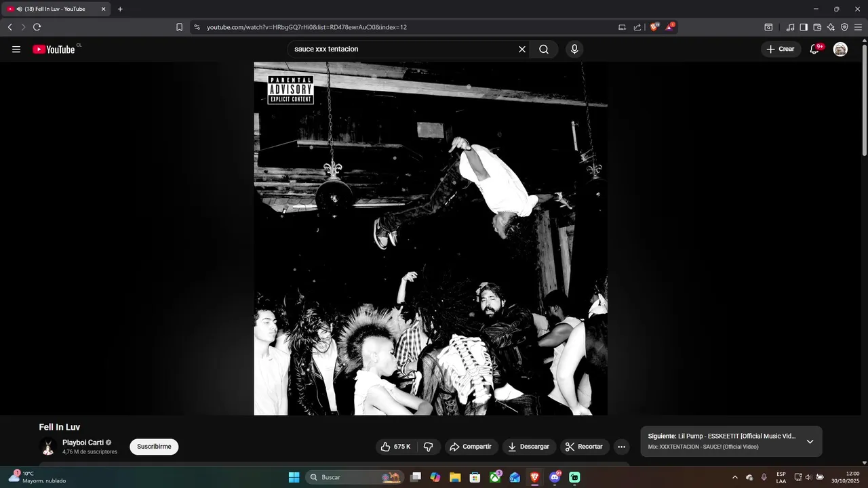This screenshot has height=488, width=868.
Task: Open the browser main hamburger menu
Action: point(858,27)
